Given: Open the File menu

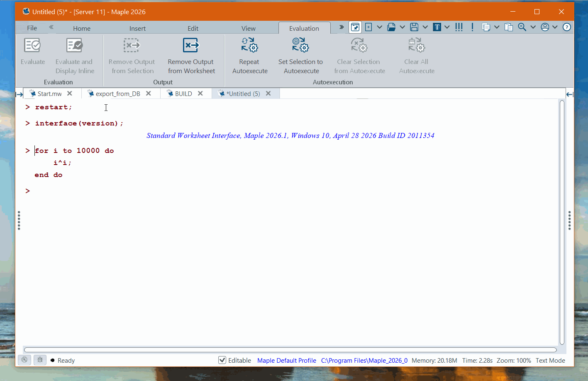Looking at the screenshot, I should coord(32,28).
